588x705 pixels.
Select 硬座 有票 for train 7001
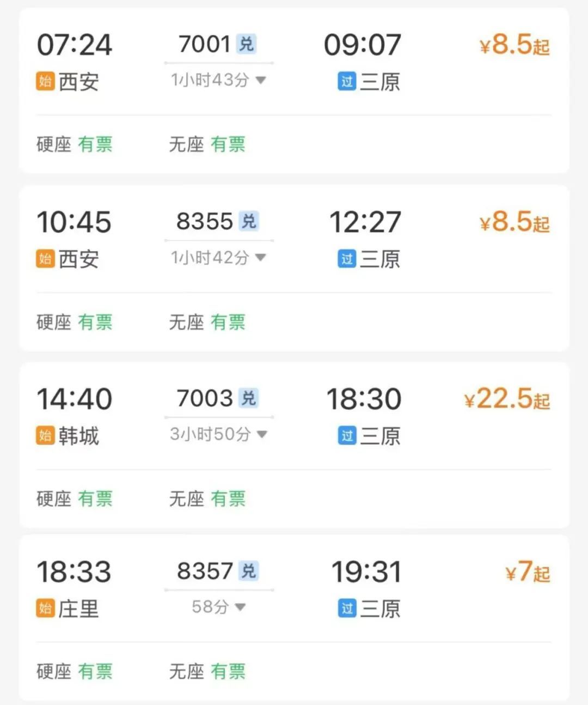pos(74,144)
